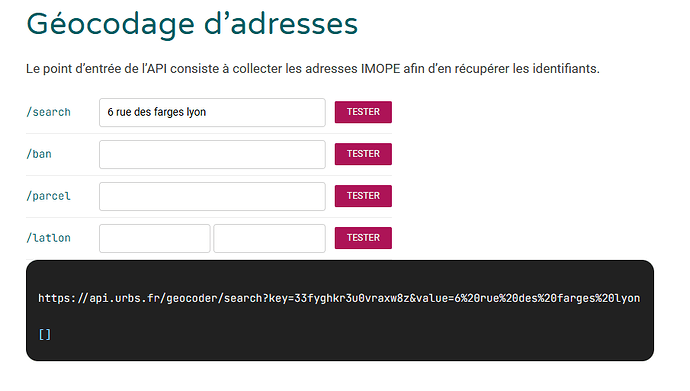The height and width of the screenshot is (391, 690).
Task: Run the /ban test with TESTER
Action: pos(363,154)
